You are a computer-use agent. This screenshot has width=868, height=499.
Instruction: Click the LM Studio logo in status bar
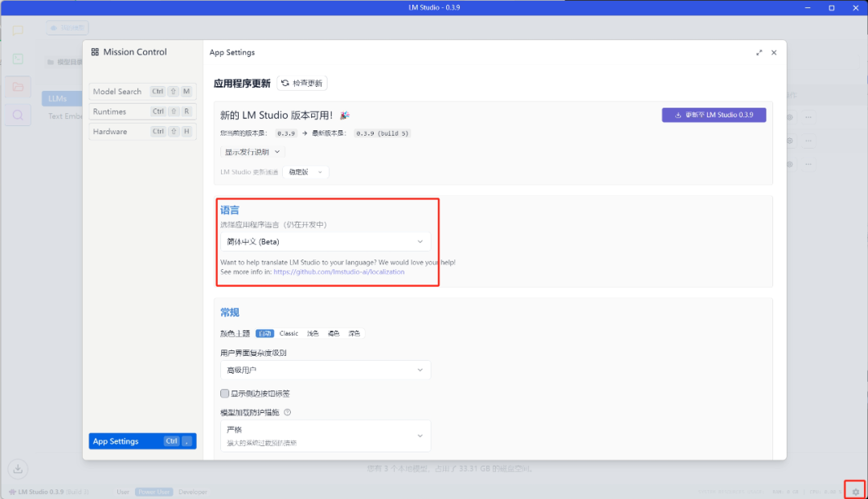click(12, 492)
